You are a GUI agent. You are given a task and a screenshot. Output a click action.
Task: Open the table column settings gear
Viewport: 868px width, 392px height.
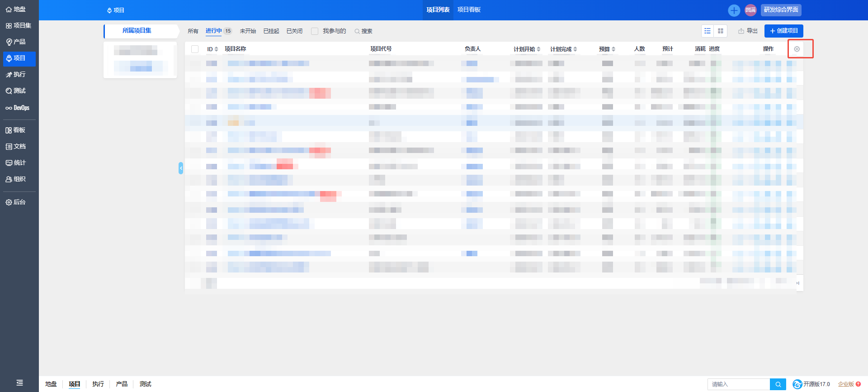point(797,49)
